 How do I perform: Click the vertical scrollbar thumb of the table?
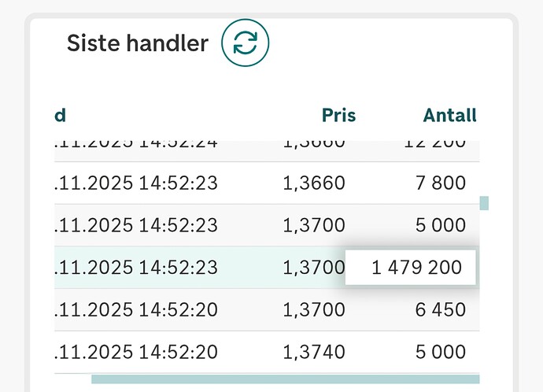(484, 203)
